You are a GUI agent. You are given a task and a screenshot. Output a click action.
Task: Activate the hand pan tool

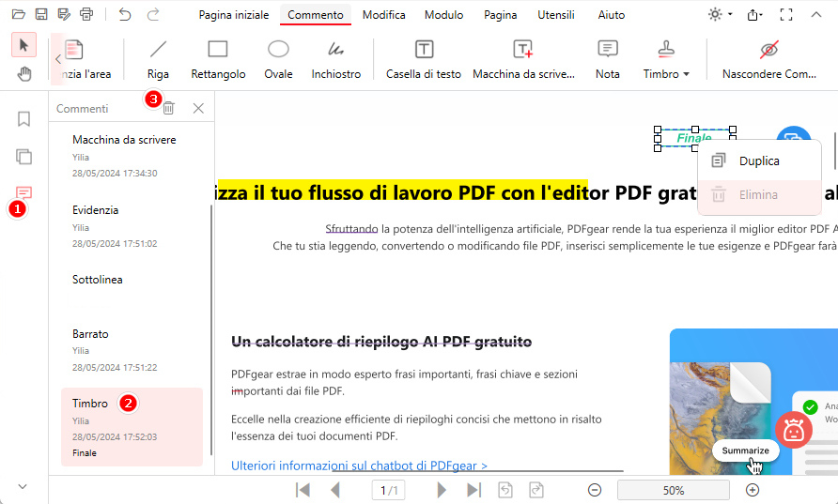(x=24, y=74)
